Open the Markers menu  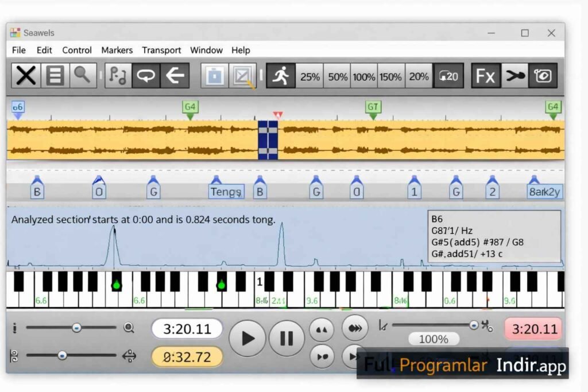[117, 50]
